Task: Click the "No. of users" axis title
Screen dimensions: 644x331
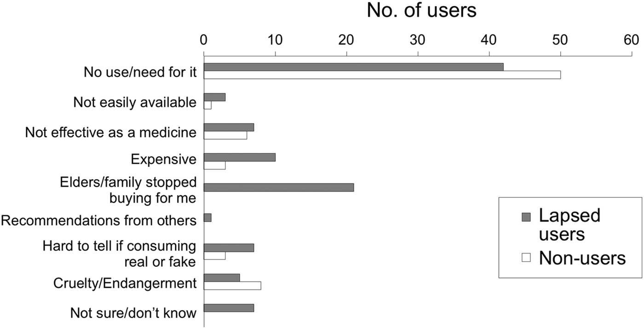Action: (421, 11)
